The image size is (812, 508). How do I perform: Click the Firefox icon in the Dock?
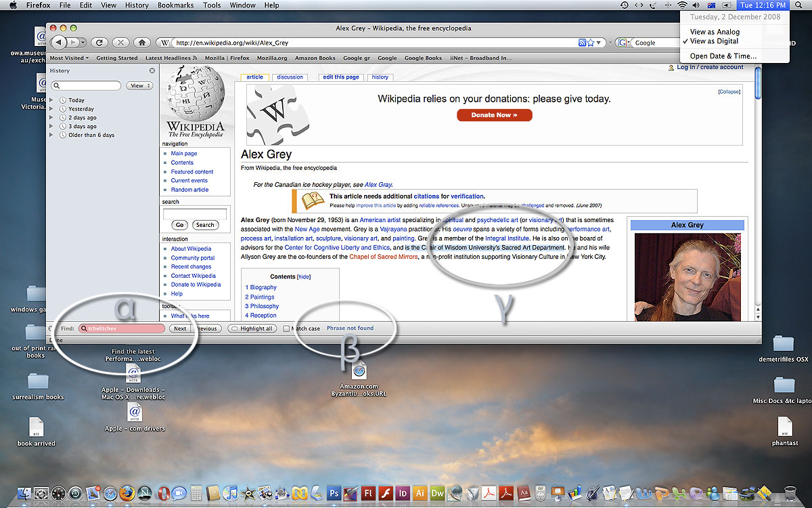click(127, 492)
